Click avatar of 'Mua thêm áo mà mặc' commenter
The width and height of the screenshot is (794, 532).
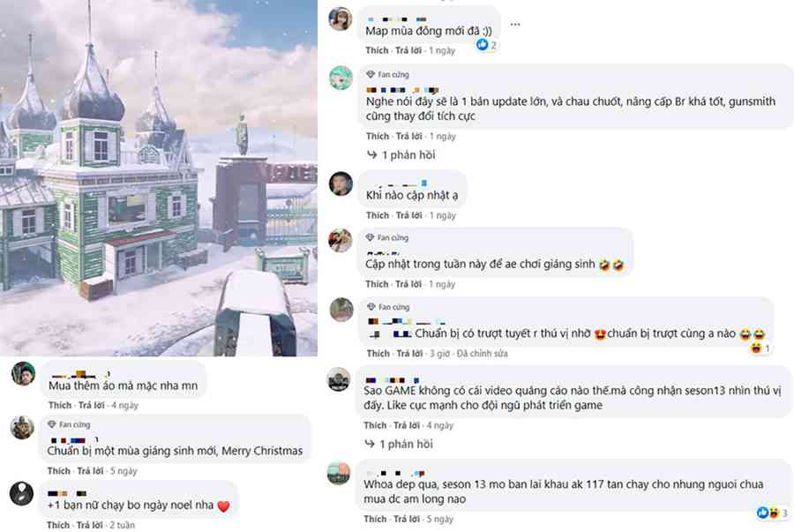(x=23, y=374)
